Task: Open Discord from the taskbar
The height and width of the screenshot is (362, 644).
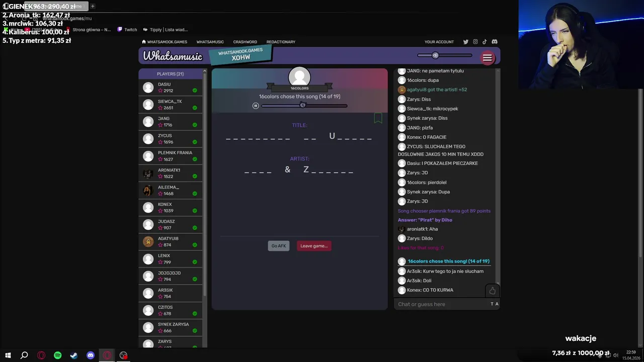Action: click(91, 355)
